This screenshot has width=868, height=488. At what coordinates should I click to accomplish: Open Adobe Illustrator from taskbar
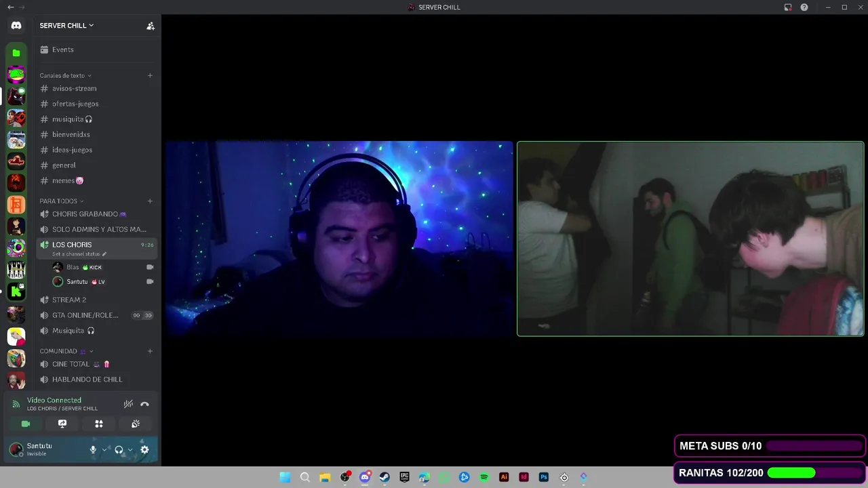click(x=504, y=477)
